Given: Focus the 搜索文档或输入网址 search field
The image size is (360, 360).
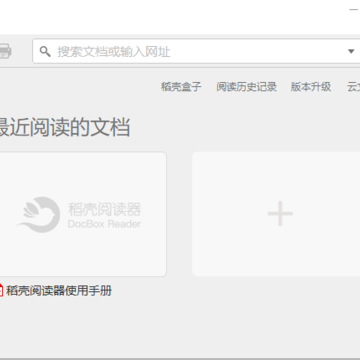Looking at the screenshot, I should coord(197,51).
